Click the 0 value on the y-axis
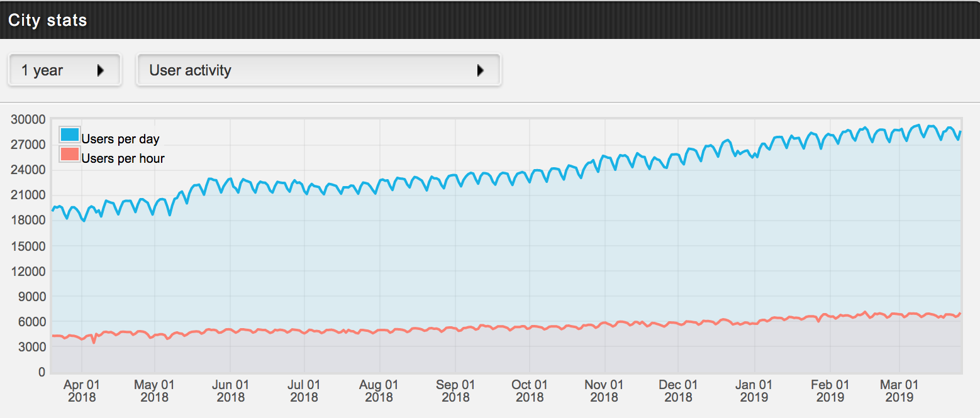 (x=42, y=372)
